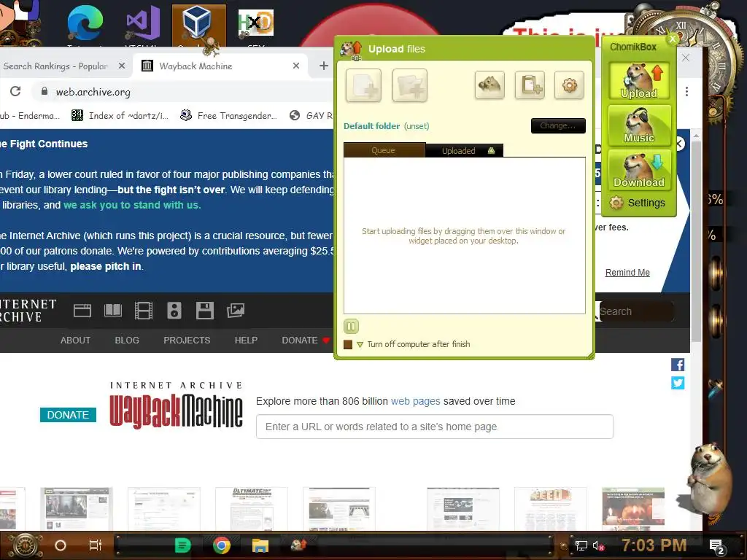
Task: Open the candle site thumbnail
Action: click(x=633, y=508)
